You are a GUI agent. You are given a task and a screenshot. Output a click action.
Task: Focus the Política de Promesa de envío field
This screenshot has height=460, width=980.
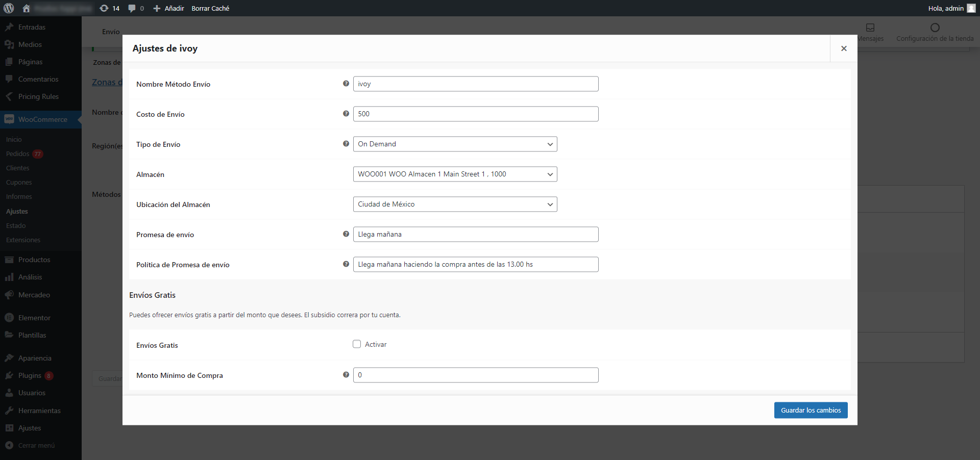coord(476,264)
